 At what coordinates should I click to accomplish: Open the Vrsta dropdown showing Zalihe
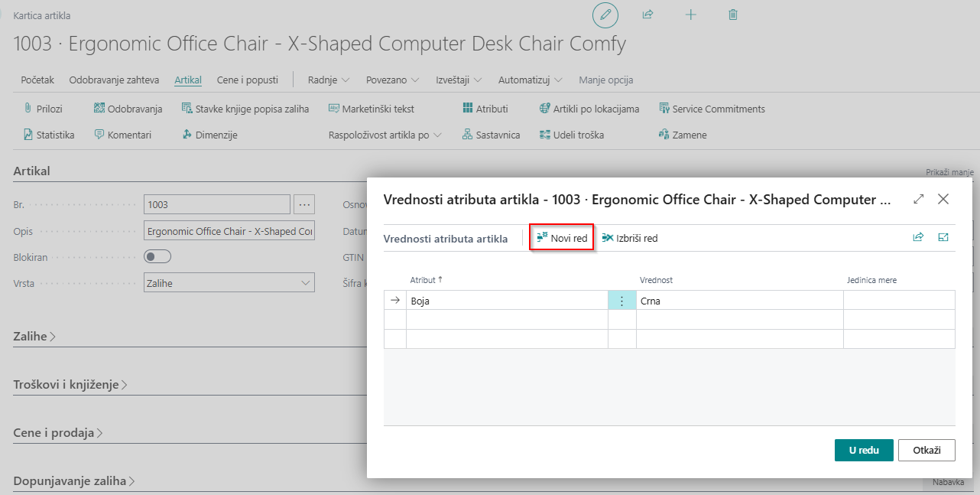coord(229,283)
